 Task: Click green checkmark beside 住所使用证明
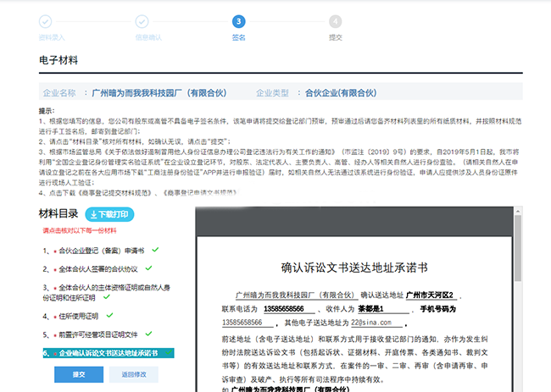(x=109, y=315)
